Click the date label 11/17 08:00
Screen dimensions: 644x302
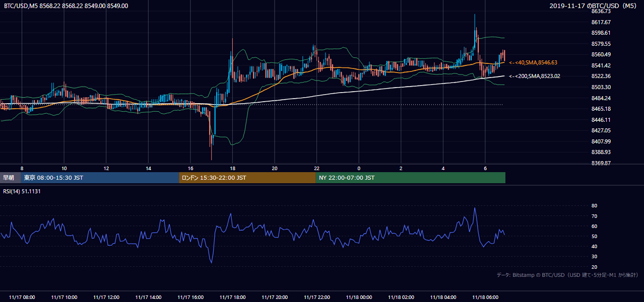pos(22,297)
